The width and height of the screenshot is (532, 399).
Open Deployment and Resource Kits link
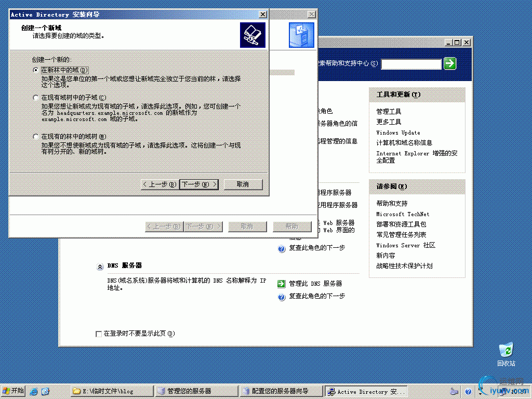pyautogui.click(x=401, y=224)
